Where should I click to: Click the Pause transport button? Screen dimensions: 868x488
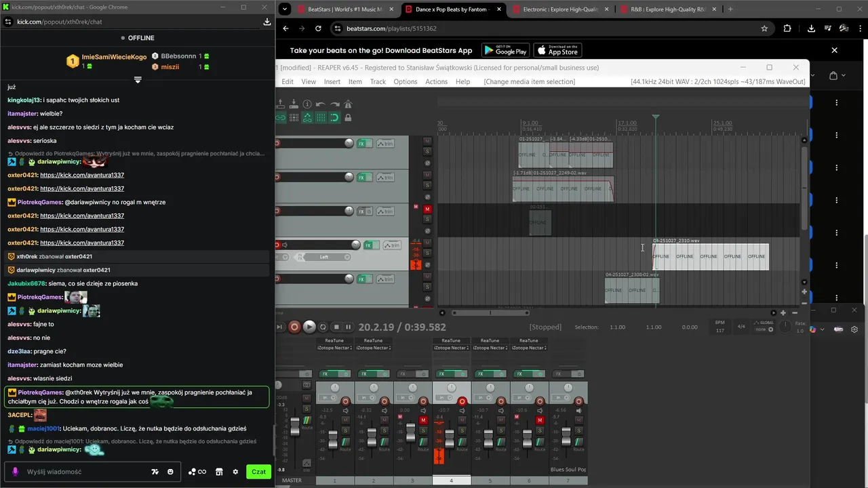pos(348,327)
